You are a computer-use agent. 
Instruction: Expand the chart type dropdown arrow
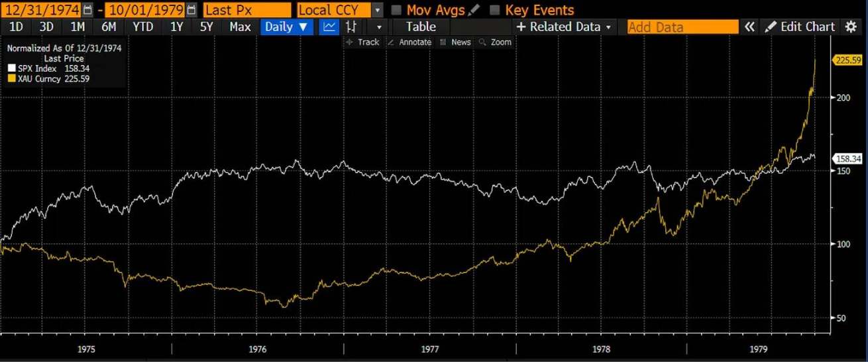[379, 27]
